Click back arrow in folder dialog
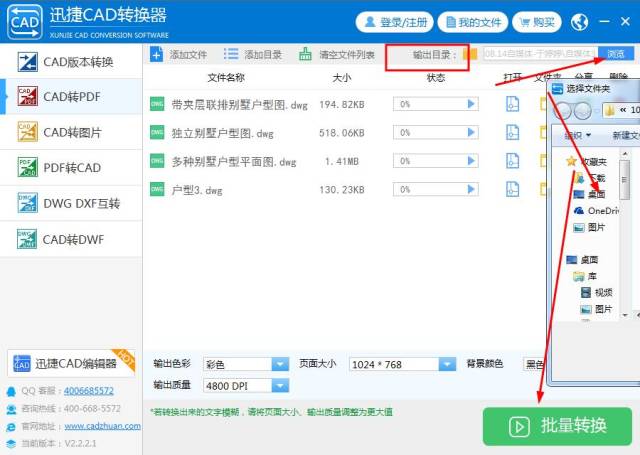Screen dimensions: 640x455 562,110
